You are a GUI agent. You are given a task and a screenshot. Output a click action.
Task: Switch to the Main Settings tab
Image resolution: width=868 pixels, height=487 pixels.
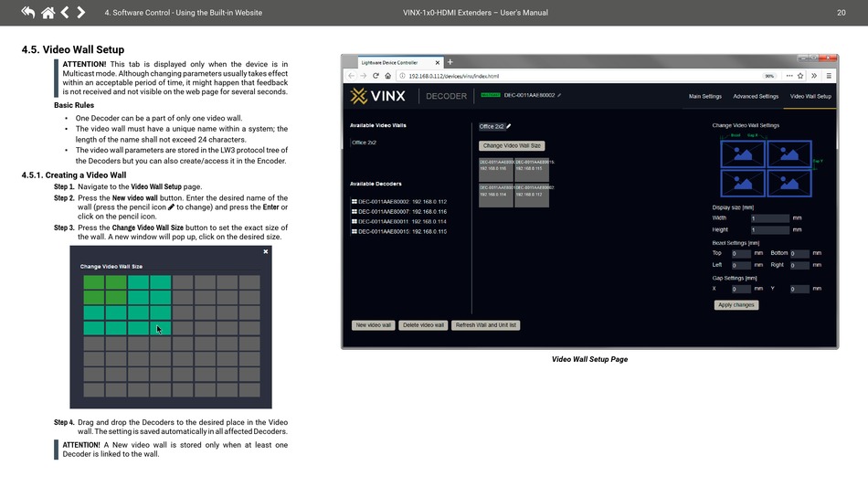(x=704, y=96)
